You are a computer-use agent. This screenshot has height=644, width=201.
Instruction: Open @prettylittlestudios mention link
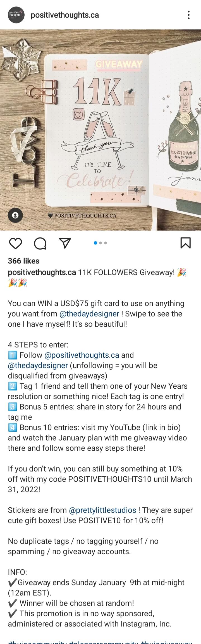tap(102, 510)
